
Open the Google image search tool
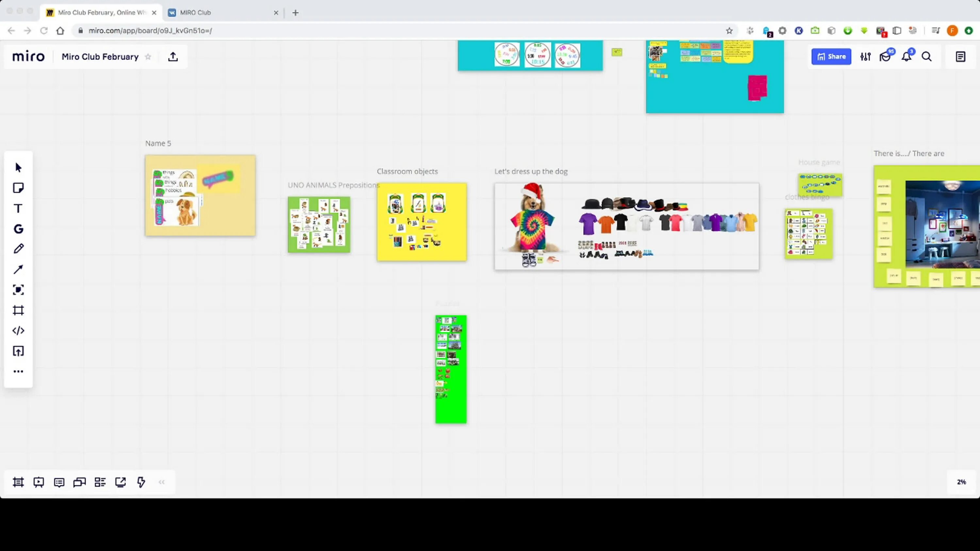[x=18, y=229]
